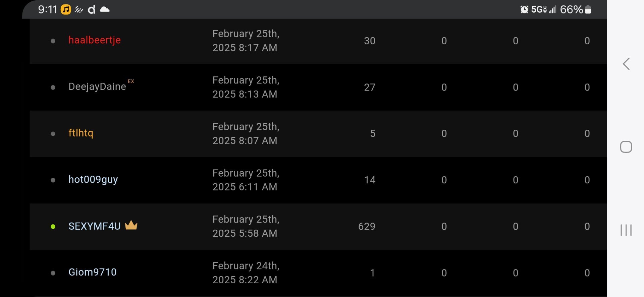Open DeejayDaine's profile link
This screenshot has height=297, width=644.
[x=97, y=87]
